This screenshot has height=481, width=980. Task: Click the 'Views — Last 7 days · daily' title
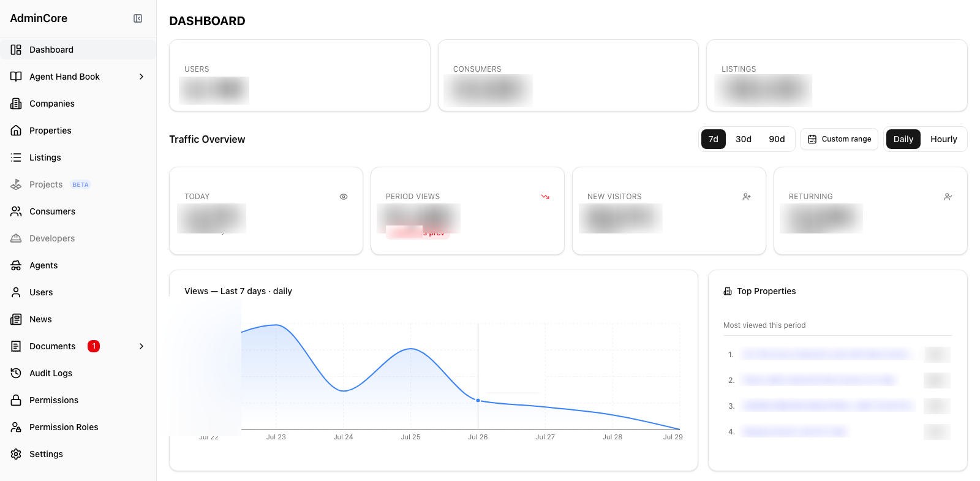coord(238,291)
